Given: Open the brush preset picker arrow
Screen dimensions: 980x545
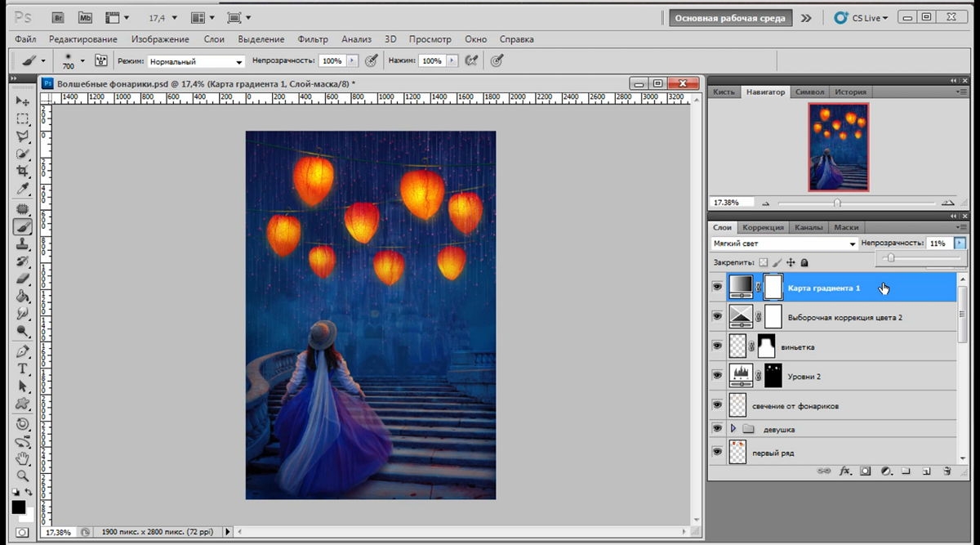Looking at the screenshot, I should (82, 60).
